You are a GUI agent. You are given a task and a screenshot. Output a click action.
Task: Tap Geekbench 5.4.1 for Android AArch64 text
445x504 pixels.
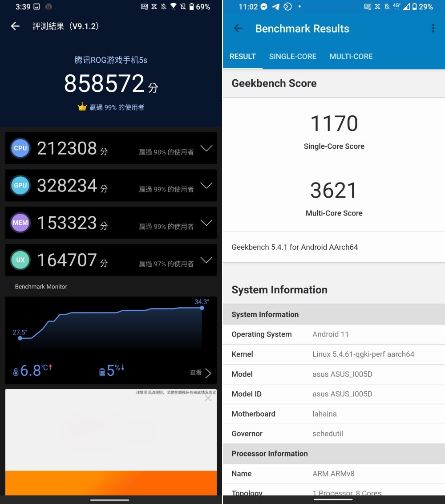pyautogui.click(x=295, y=247)
